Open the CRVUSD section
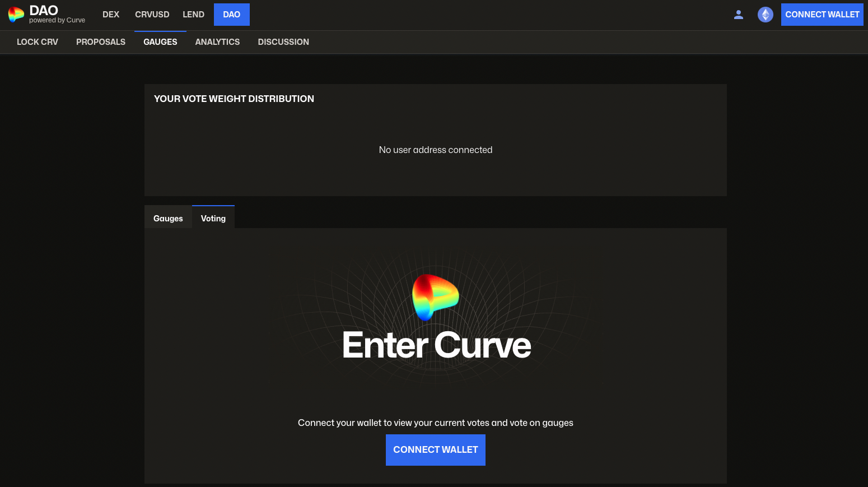 tap(152, 14)
